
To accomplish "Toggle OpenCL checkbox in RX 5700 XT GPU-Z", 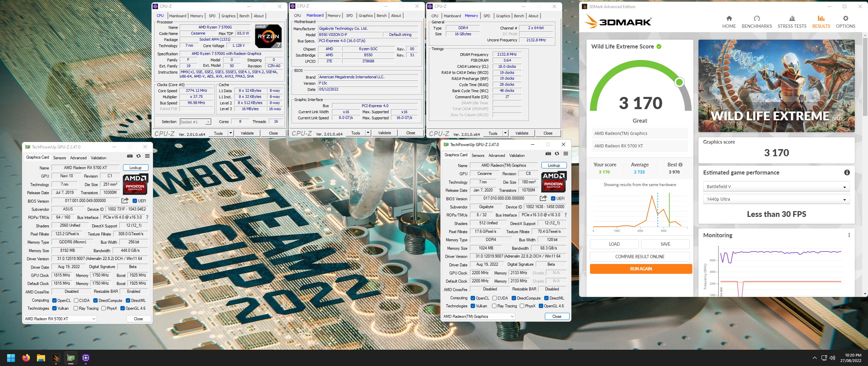I will click(x=54, y=300).
